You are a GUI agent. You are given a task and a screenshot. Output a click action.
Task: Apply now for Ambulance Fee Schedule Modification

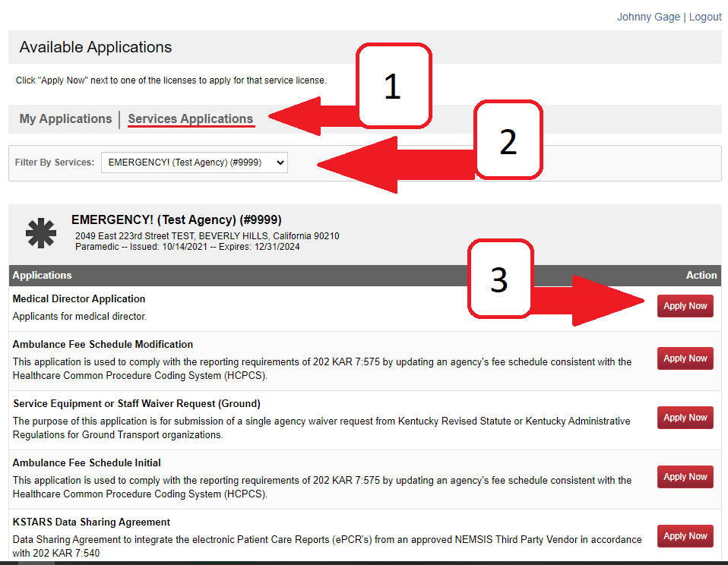click(x=685, y=358)
